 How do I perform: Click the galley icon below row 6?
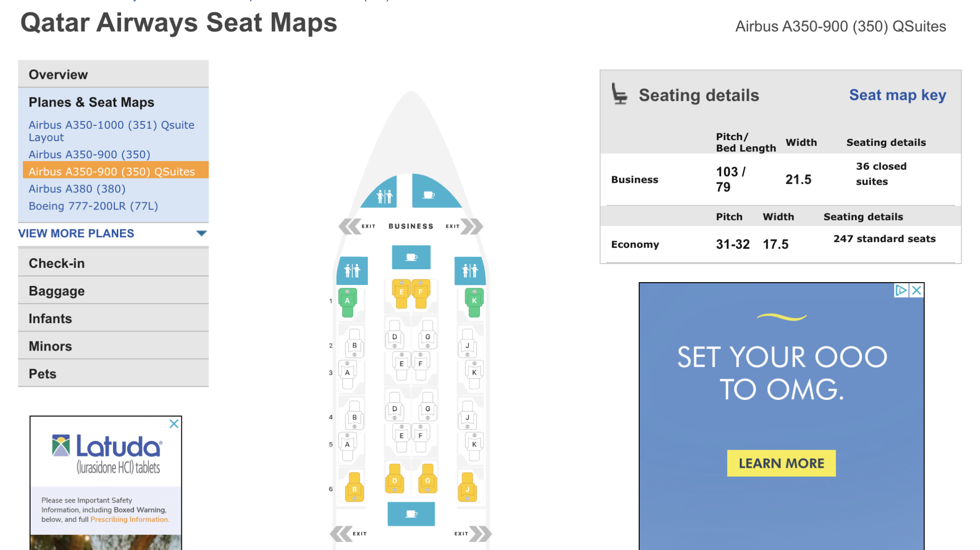411,514
